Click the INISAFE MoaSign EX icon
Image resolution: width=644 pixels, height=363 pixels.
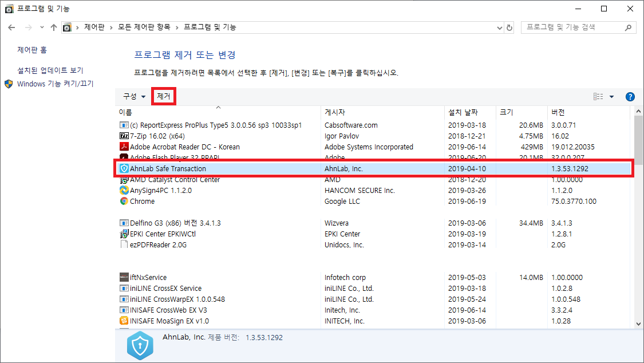(x=124, y=321)
